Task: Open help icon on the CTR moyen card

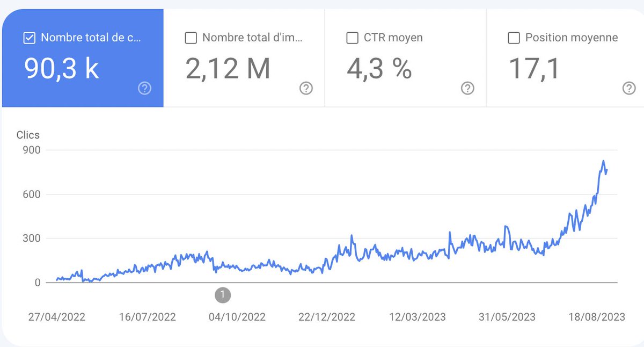Action: [467, 89]
